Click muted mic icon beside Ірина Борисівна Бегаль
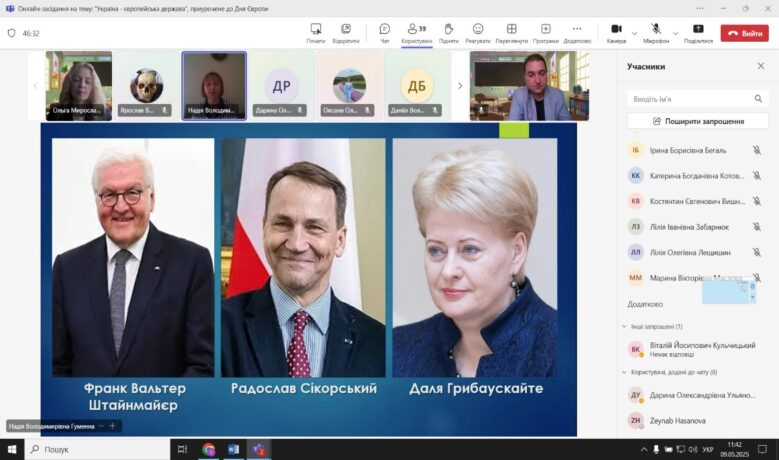The width and height of the screenshot is (779, 460). click(x=757, y=150)
